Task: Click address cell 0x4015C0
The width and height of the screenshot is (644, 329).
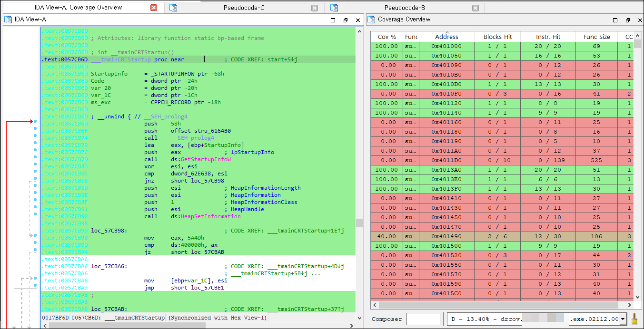Action: click(x=446, y=293)
